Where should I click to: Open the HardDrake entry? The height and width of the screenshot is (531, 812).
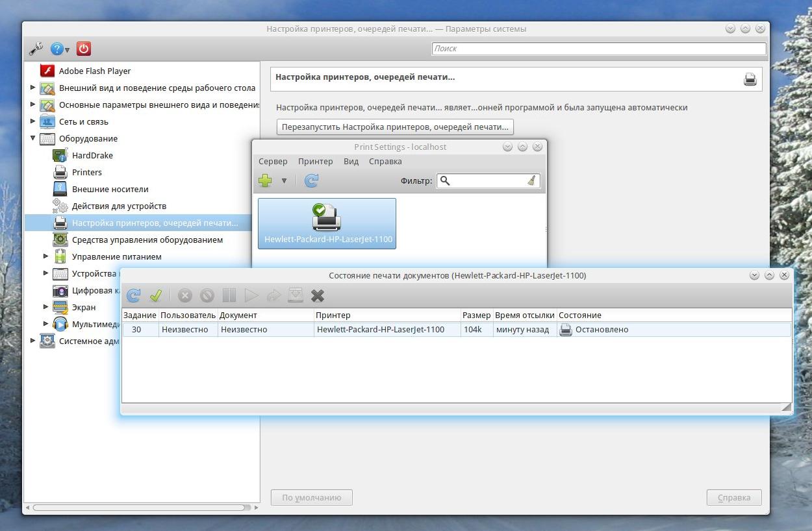point(92,155)
